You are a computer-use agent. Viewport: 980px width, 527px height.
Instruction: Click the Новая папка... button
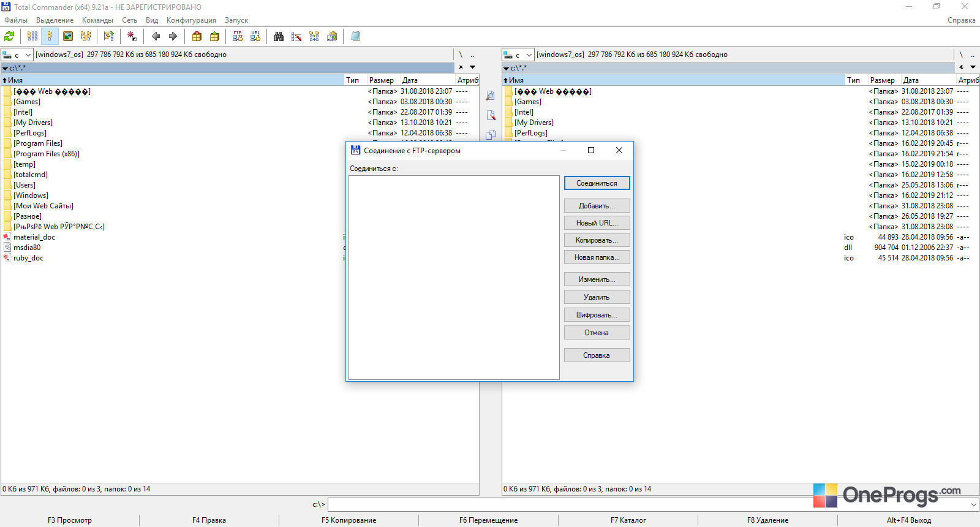click(x=597, y=257)
